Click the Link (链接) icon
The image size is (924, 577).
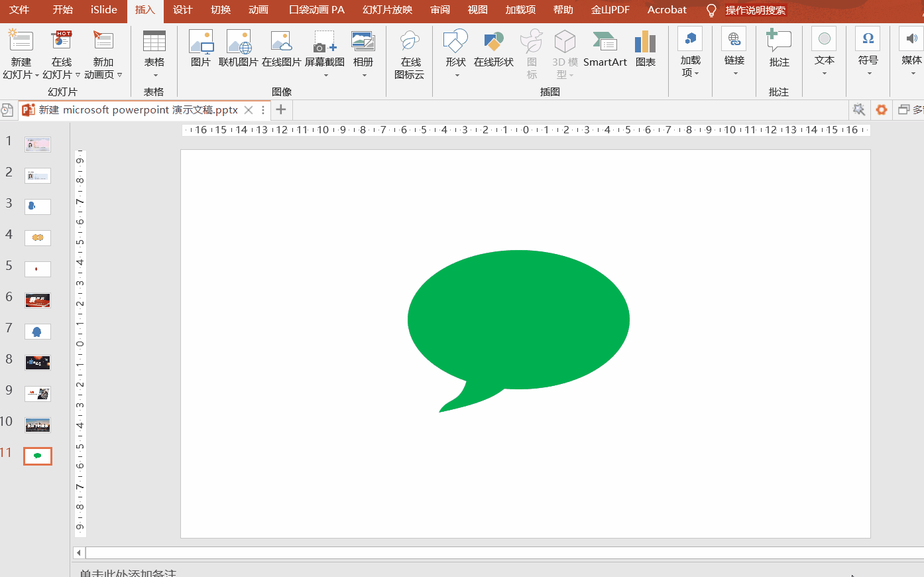coord(734,39)
